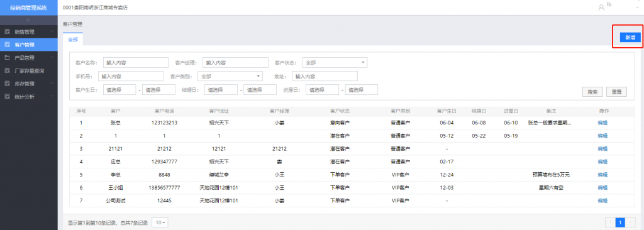This screenshot has height=230, width=644.
Task: Click the 厂家存量查询 sidebar icon
Action: (x=7, y=70)
